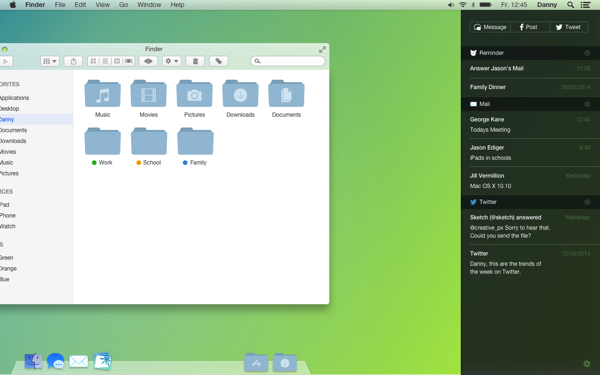Open Jason Ediger's iPads in schools mail

pyautogui.click(x=530, y=153)
